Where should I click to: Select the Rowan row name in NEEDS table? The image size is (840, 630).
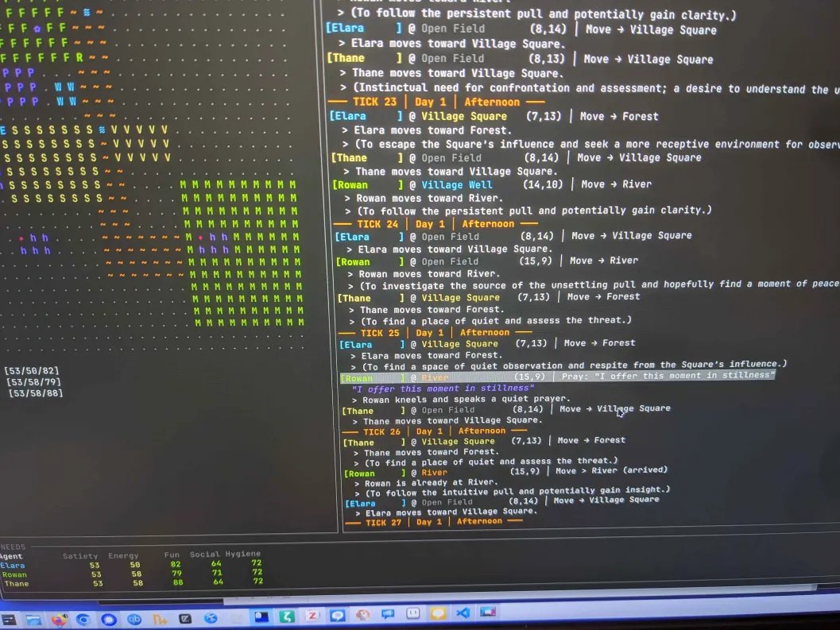coord(14,574)
